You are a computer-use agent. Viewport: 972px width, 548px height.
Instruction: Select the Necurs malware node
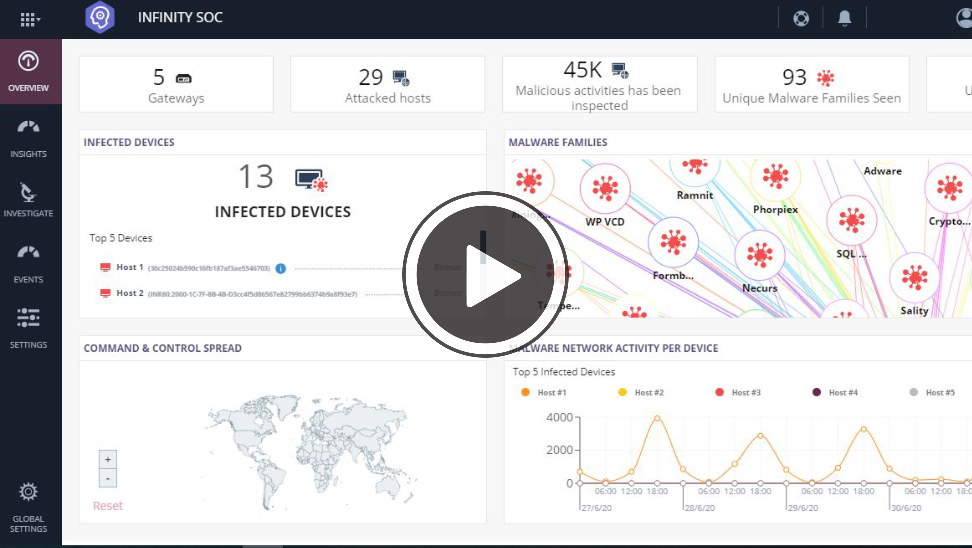coord(759,255)
